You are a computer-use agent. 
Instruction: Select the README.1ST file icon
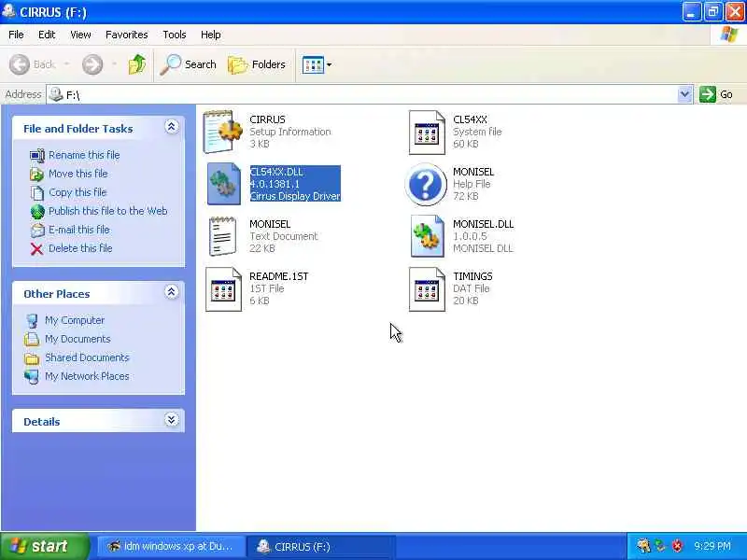click(x=223, y=289)
